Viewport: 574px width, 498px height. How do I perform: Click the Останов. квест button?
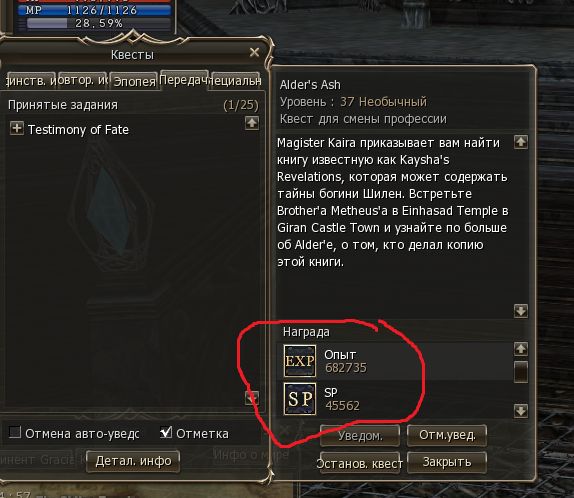360,463
